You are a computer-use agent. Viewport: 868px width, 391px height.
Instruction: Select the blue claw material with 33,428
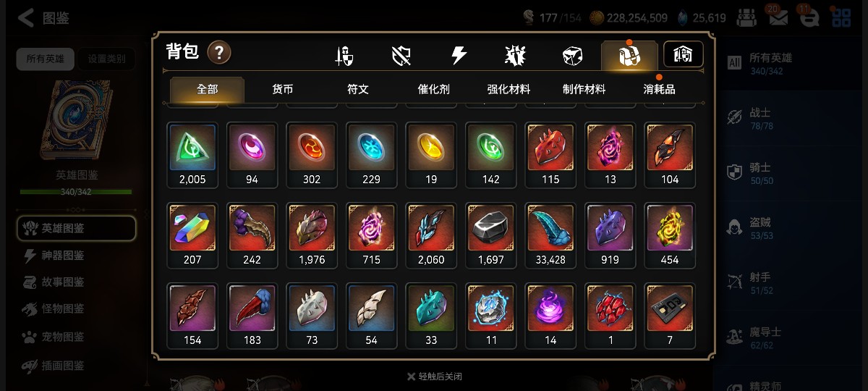[x=550, y=235]
